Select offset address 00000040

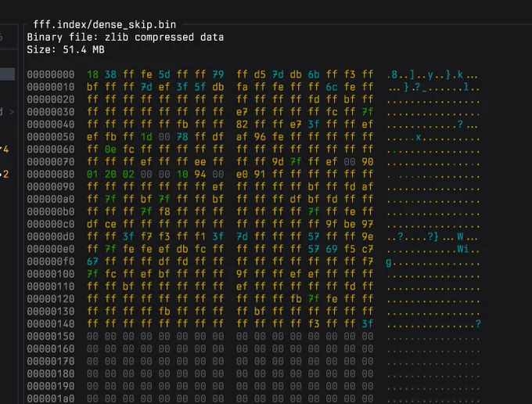(51, 124)
